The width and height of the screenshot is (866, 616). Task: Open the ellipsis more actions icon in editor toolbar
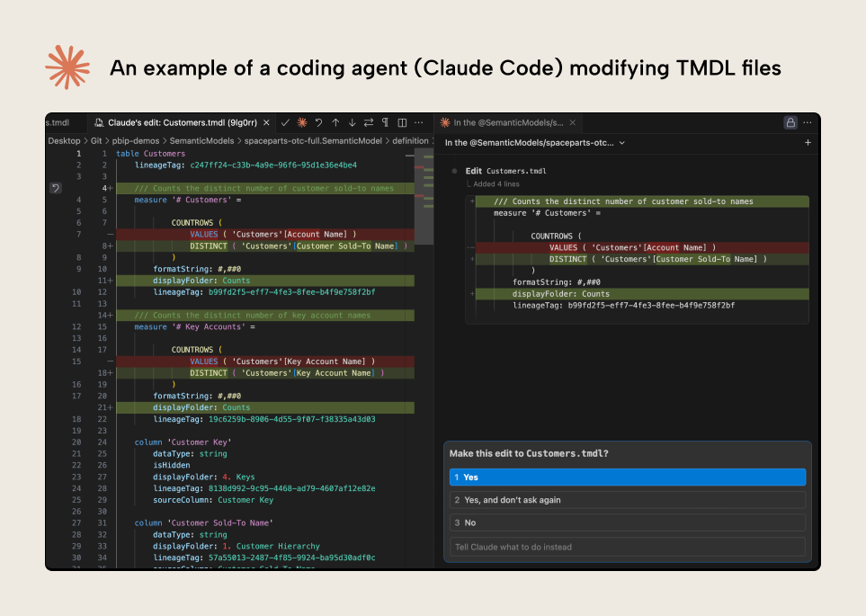(x=417, y=122)
